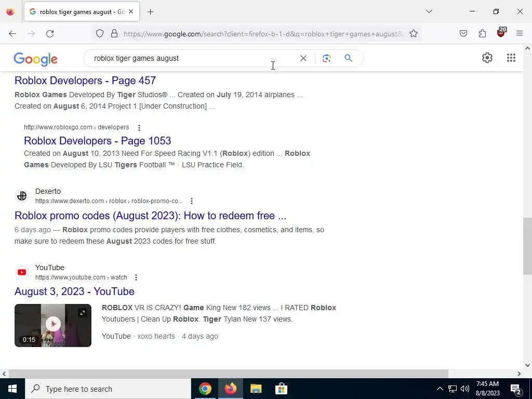This screenshot has width=532, height=399.
Task: Open Roblox Developers - Page 1053 result
Action: [x=97, y=140]
